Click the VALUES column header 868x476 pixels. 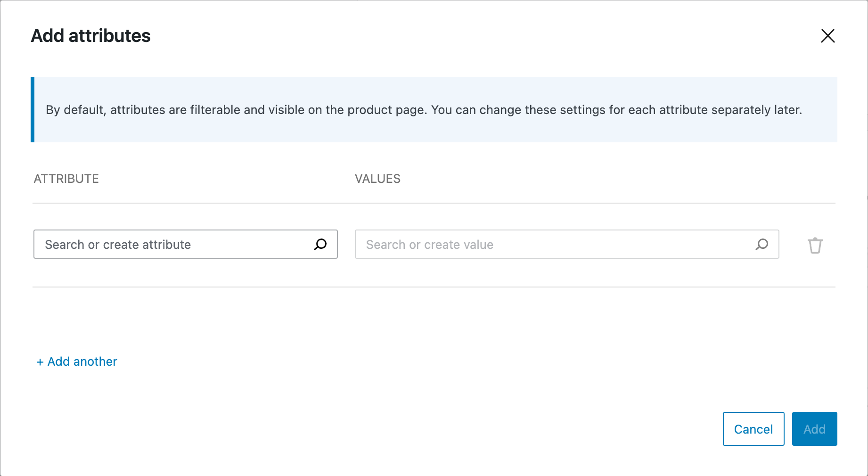click(x=377, y=179)
